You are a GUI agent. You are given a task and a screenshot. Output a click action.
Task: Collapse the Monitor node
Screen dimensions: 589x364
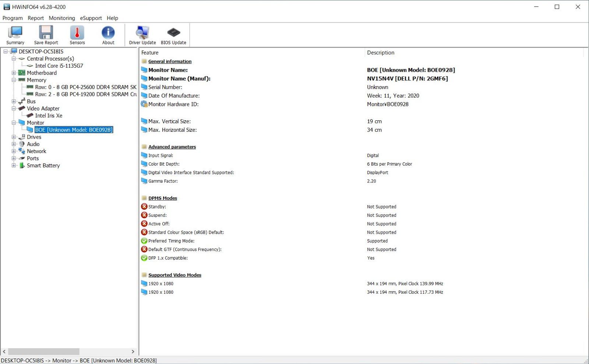click(14, 123)
